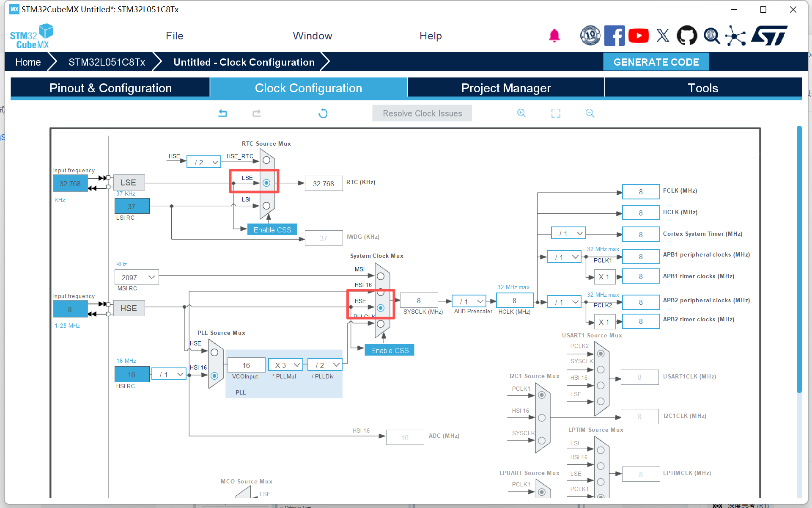Select HSI 16 in PLL Source Mux

click(x=214, y=376)
